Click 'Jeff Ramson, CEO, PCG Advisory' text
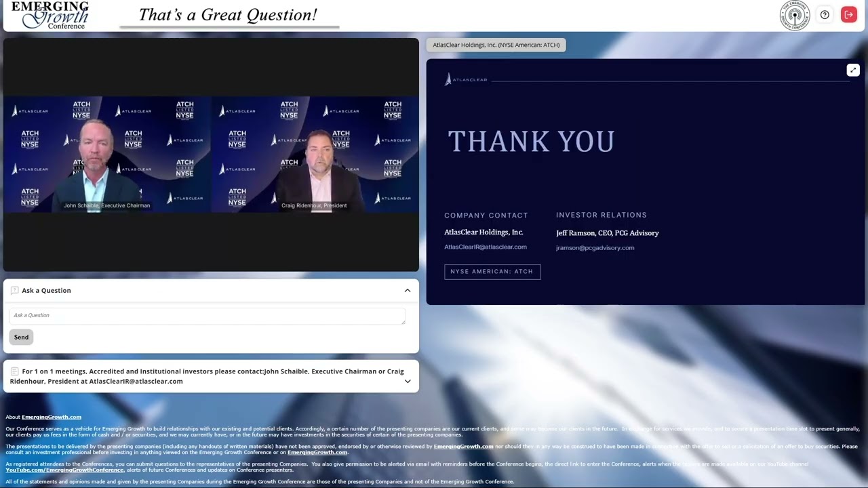Image resolution: width=868 pixels, height=488 pixels. (608, 233)
